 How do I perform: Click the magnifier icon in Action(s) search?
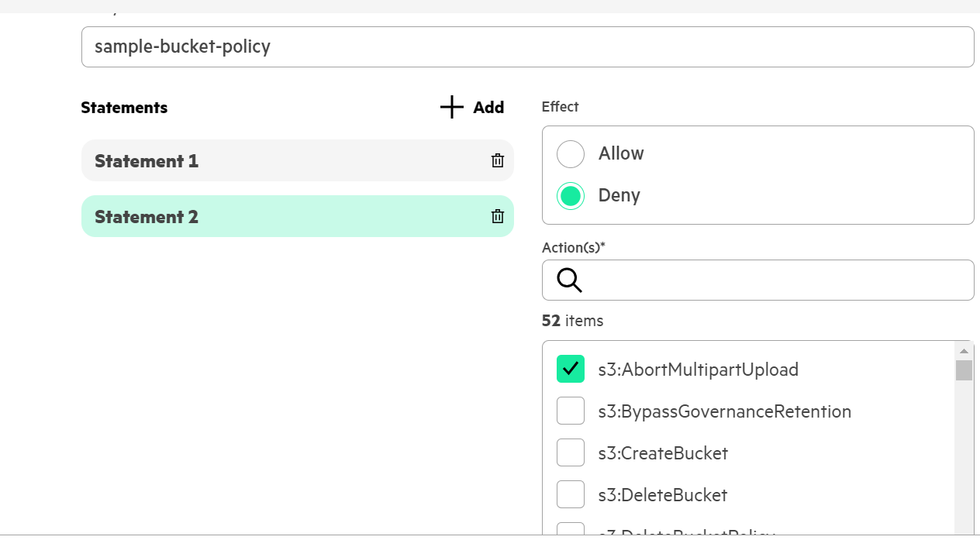click(x=569, y=280)
